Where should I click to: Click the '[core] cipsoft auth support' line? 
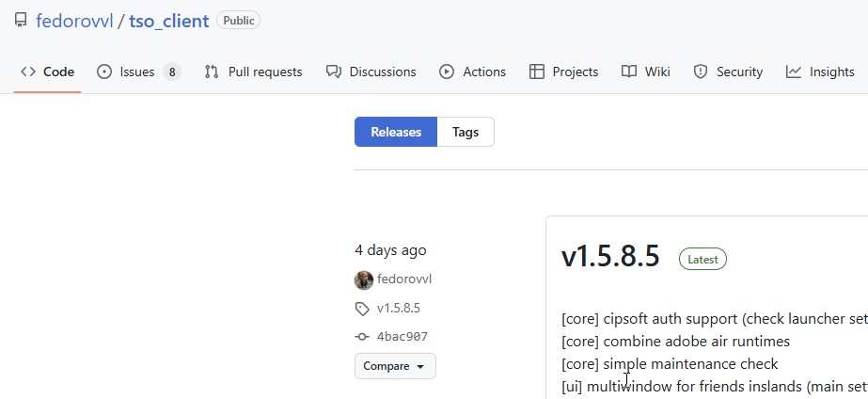714,319
